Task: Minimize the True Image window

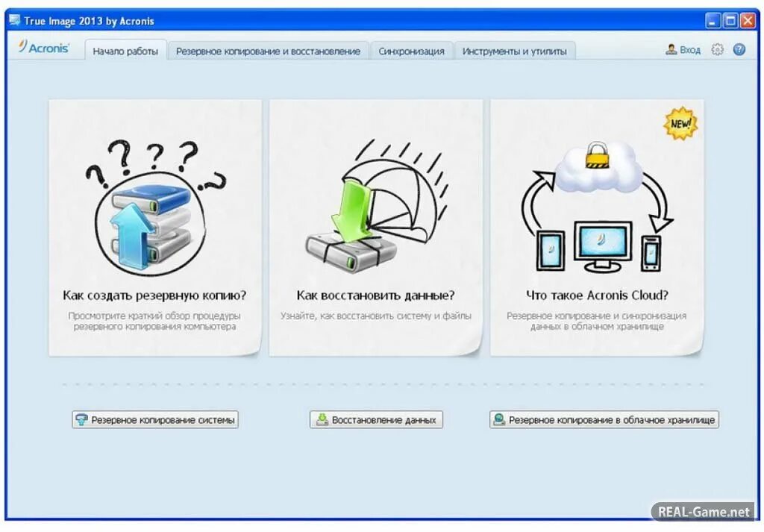Action: coord(713,21)
